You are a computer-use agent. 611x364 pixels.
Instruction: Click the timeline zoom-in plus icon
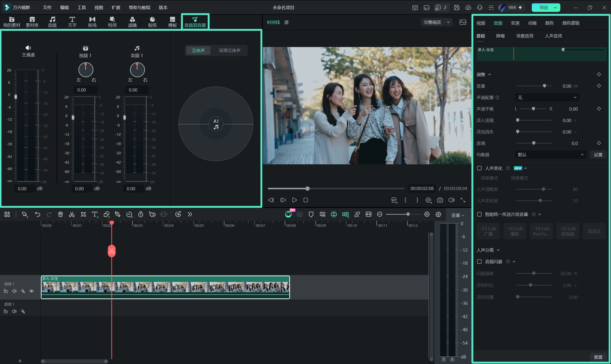pos(427,214)
